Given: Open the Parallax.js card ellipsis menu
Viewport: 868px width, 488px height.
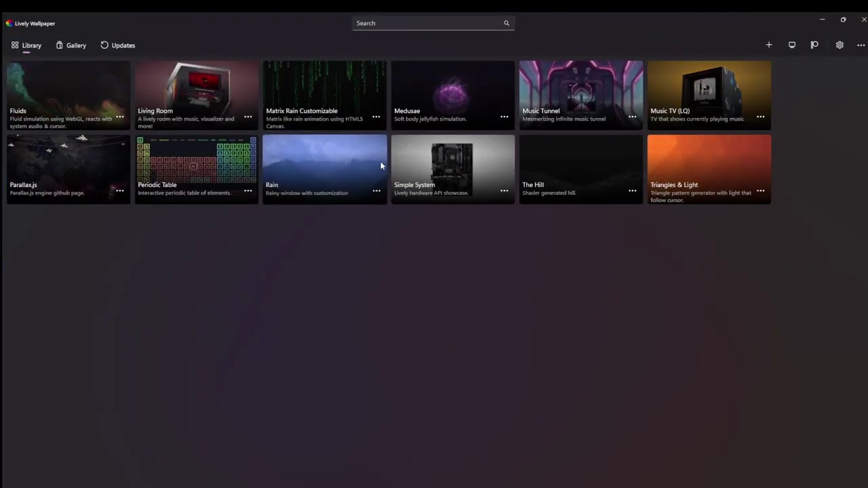Looking at the screenshot, I should tap(120, 190).
